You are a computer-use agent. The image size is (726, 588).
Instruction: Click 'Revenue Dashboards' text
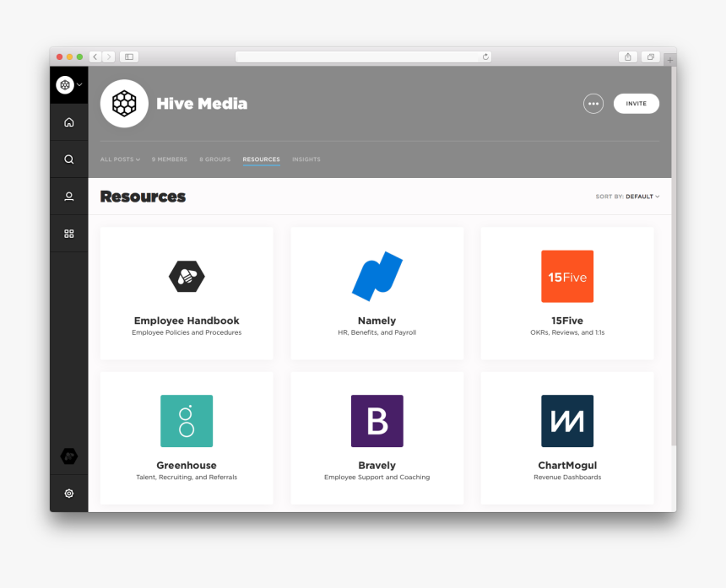567,477
